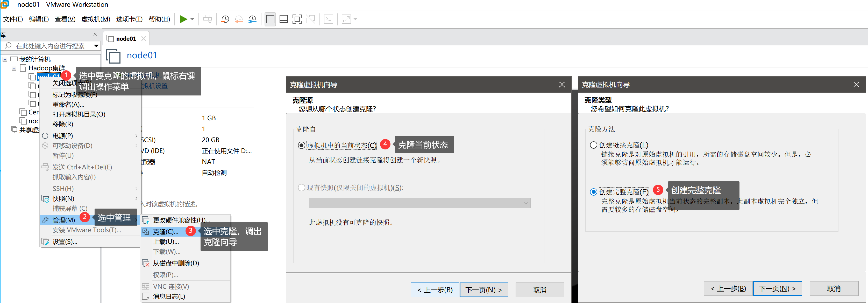
Task: Collapse the Hadoop集群 tree folder
Action: 14,68
